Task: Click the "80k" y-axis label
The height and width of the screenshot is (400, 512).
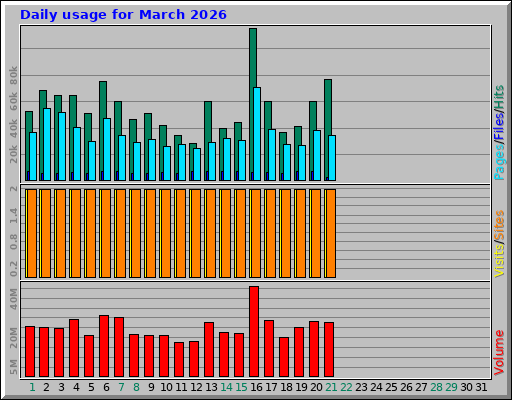Action: click(13, 75)
